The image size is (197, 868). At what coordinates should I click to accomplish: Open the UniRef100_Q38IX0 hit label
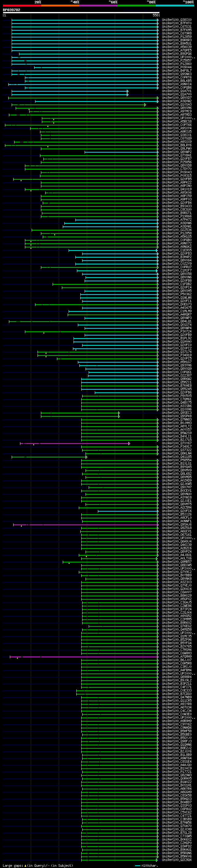[x=177, y=20]
